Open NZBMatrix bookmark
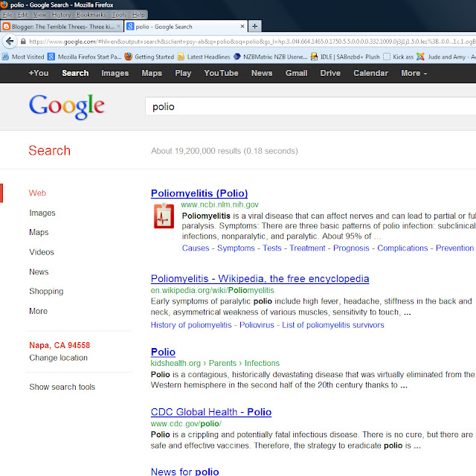Viewport: 476px width, 476px height. coord(271,57)
